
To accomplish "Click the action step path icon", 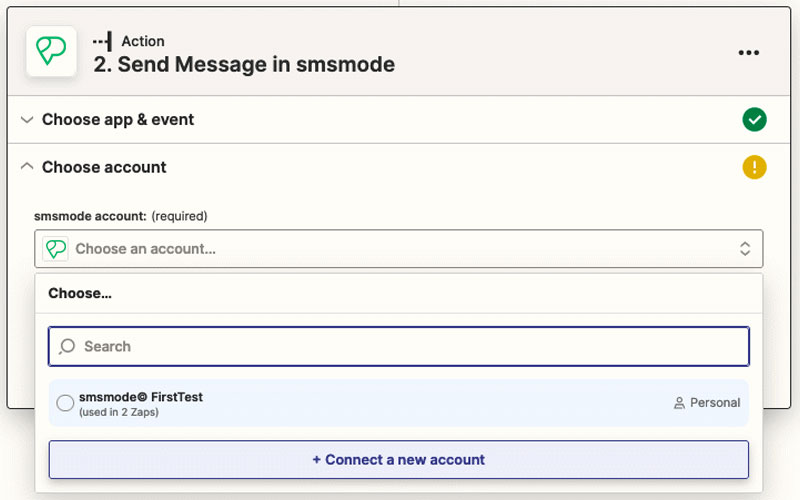I will [x=103, y=41].
